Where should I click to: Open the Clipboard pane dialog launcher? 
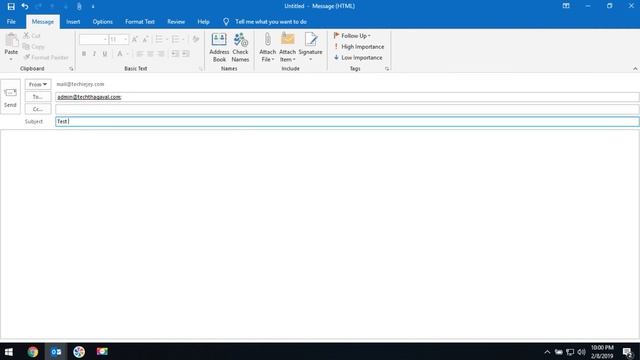[71, 69]
